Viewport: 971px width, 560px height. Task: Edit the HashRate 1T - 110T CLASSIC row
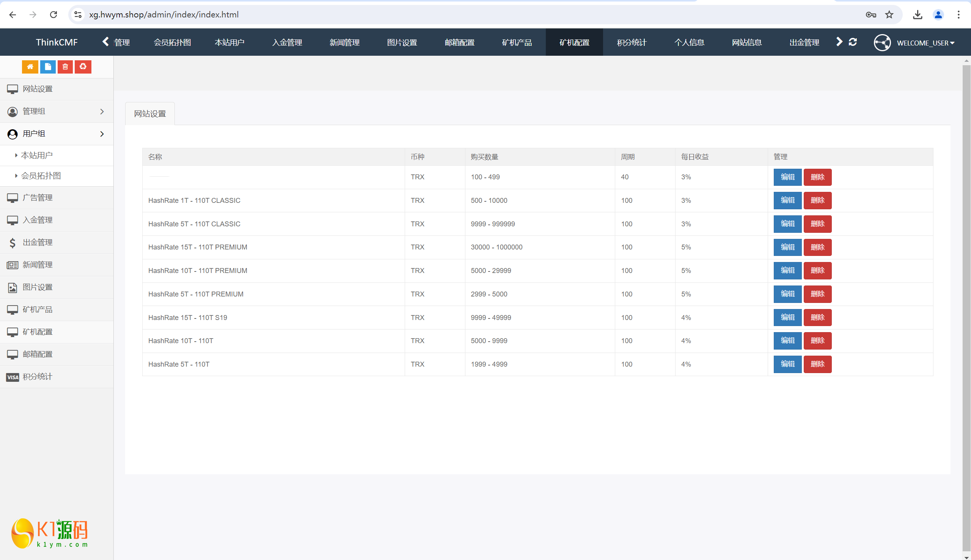pyautogui.click(x=787, y=201)
